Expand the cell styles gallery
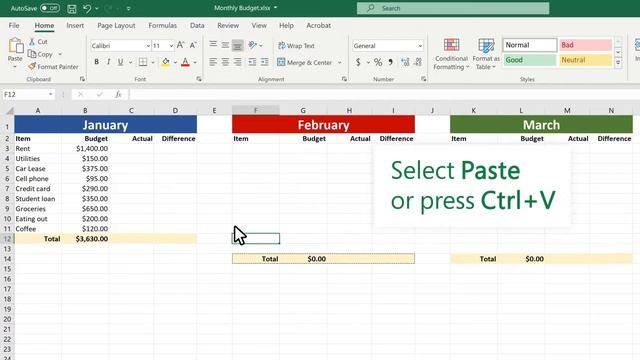The image size is (640, 360). (x=618, y=63)
